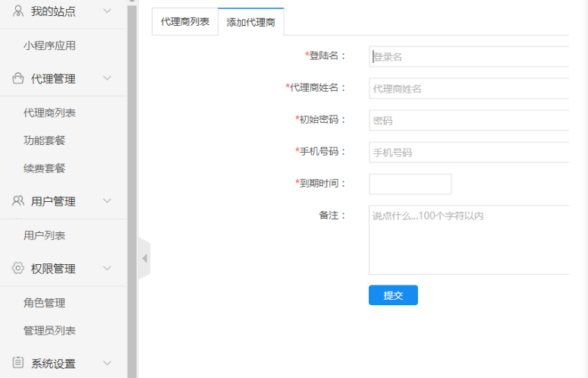Go to 角色管理 page

(45, 303)
